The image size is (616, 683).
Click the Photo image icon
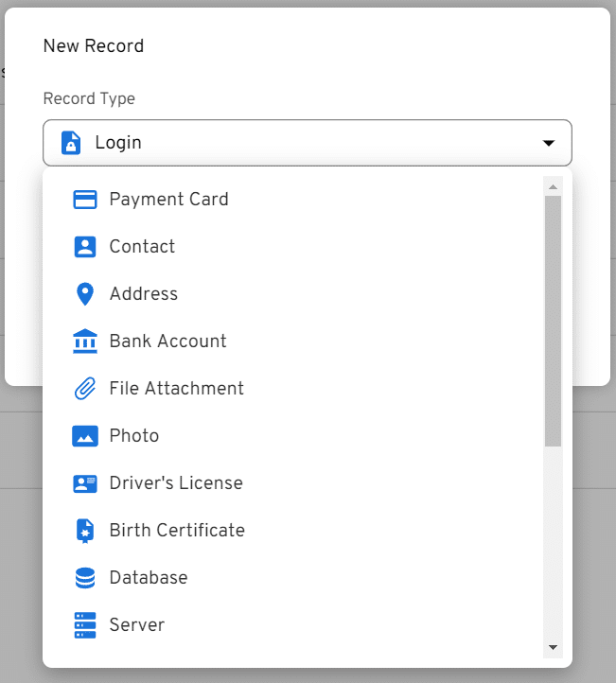click(x=85, y=436)
